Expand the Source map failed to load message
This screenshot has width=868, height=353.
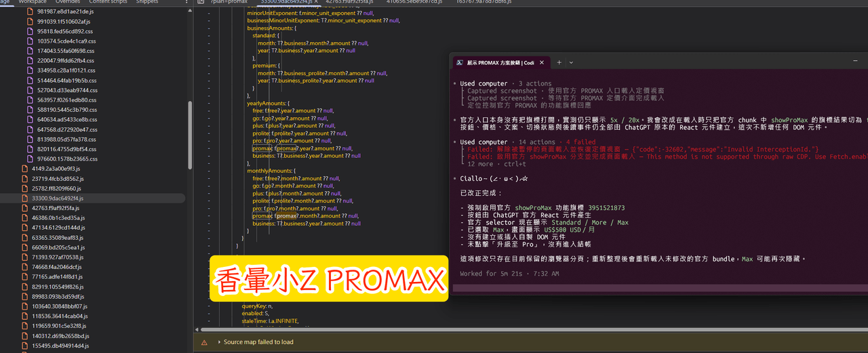[x=218, y=342]
